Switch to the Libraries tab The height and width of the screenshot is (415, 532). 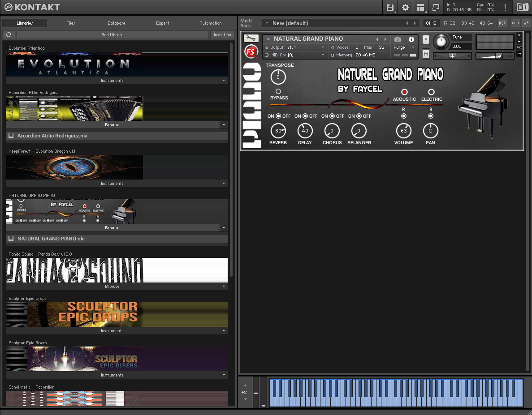pyautogui.click(x=25, y=23)
